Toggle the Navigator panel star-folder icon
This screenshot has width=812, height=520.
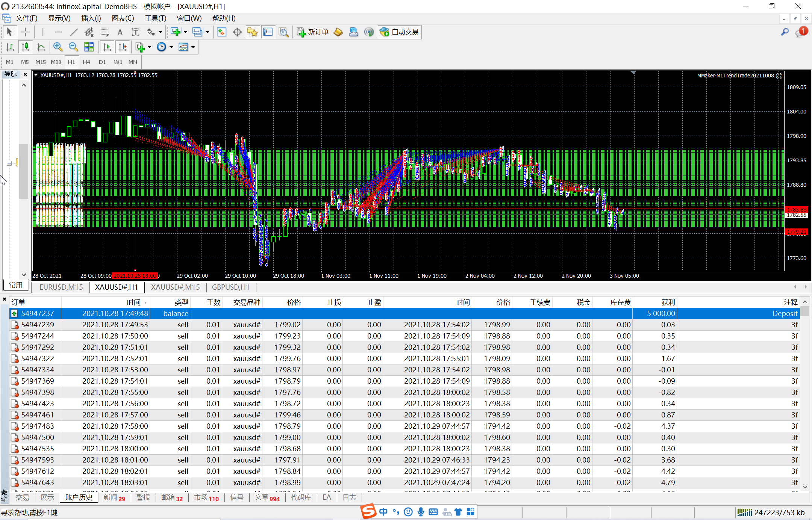pyautogui.click(x=253, y=32)
